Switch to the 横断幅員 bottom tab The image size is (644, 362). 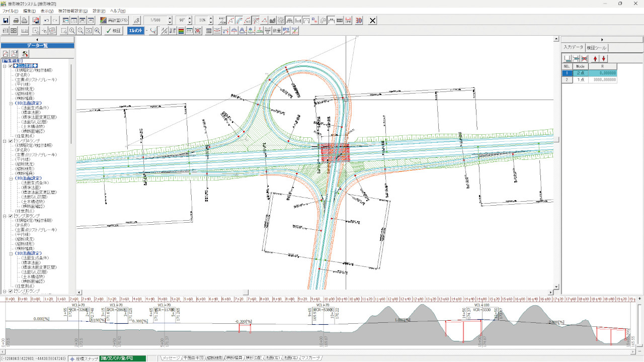tap(234, 358)
